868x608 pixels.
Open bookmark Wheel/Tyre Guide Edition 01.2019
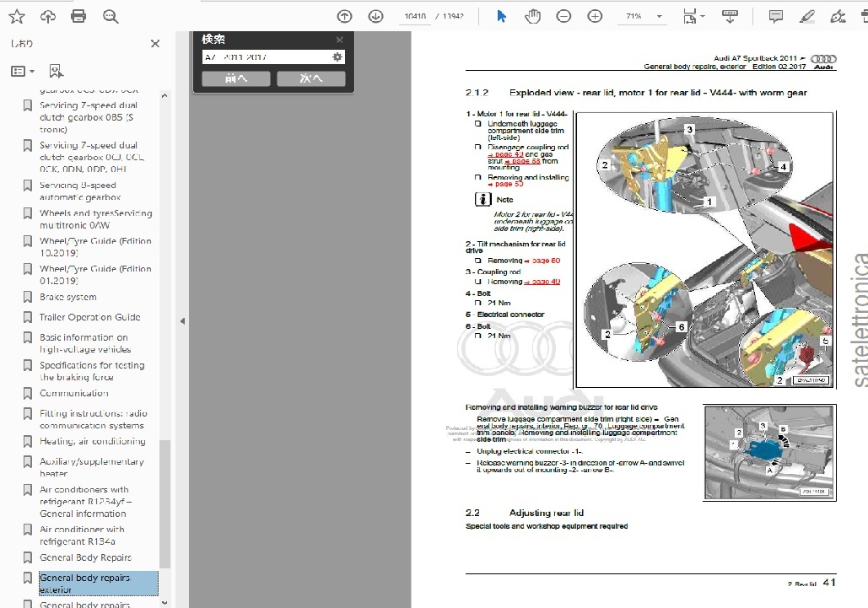point(95,274)
